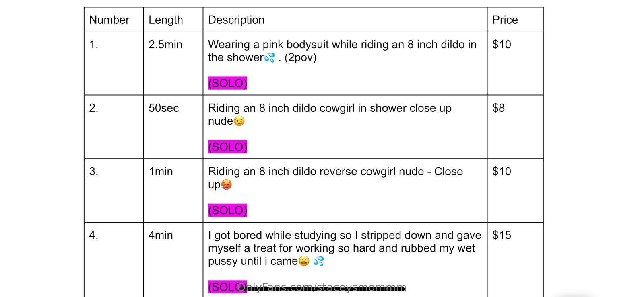This screenshot has width=644, height=297.
Task: Select the $15 price cell
Action: pos(502,235)
